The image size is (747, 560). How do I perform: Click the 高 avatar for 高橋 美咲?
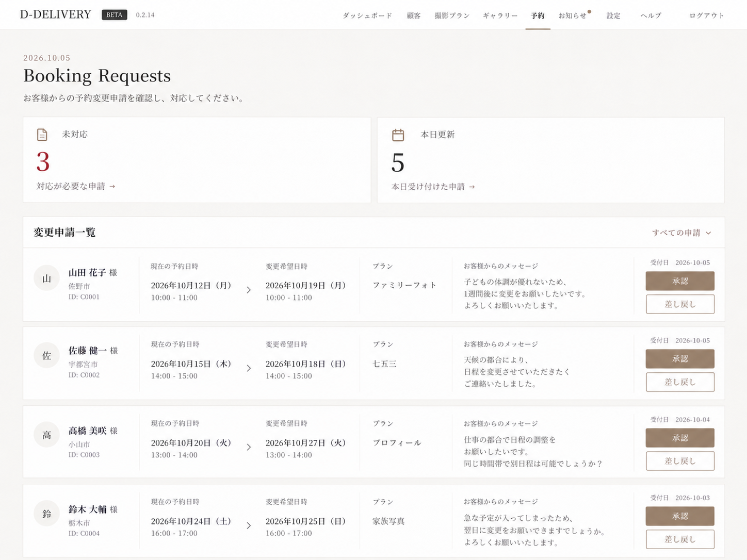pyautogui.click(x=46, y=435)
